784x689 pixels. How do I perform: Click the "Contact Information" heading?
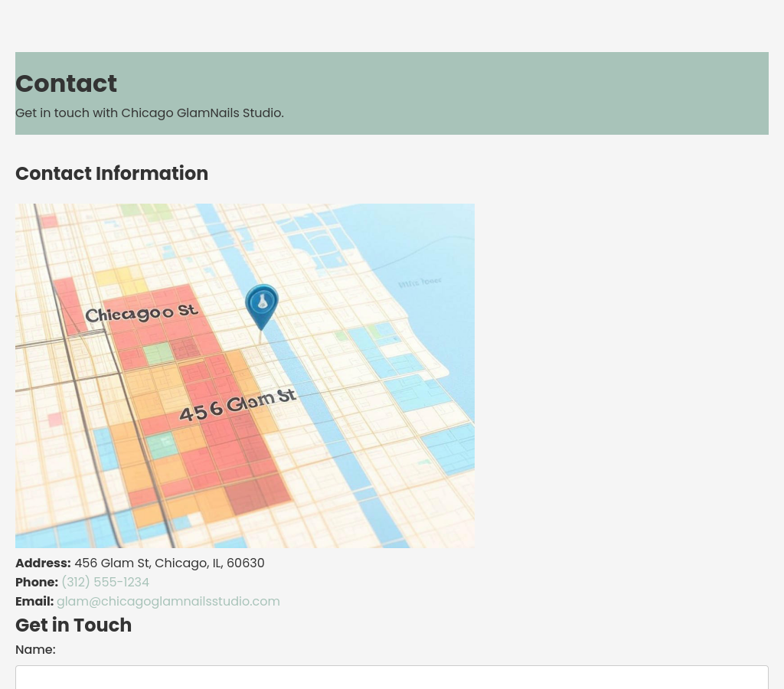tap(112, 174)
